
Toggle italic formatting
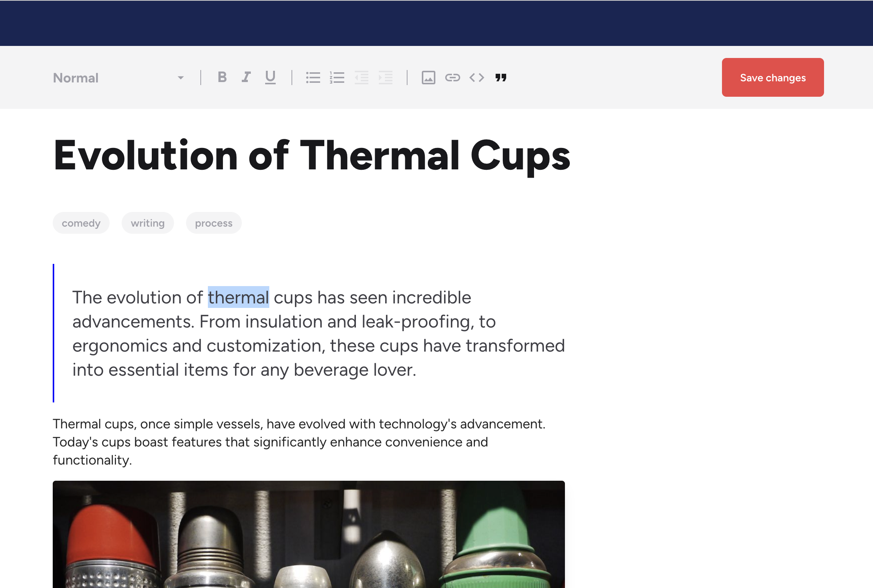pyautogui.click(x=246, y=78)
